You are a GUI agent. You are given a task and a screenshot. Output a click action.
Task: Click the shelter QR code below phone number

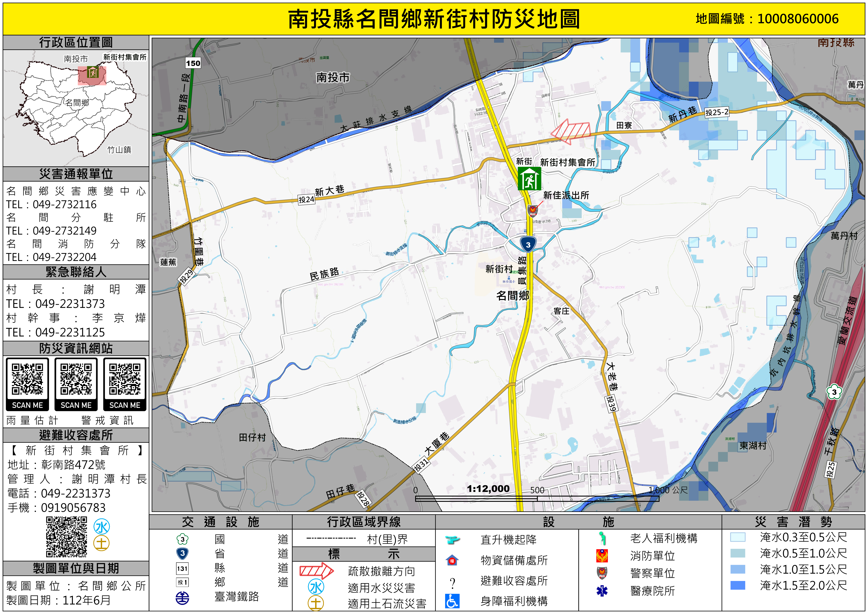pos(67,537)
